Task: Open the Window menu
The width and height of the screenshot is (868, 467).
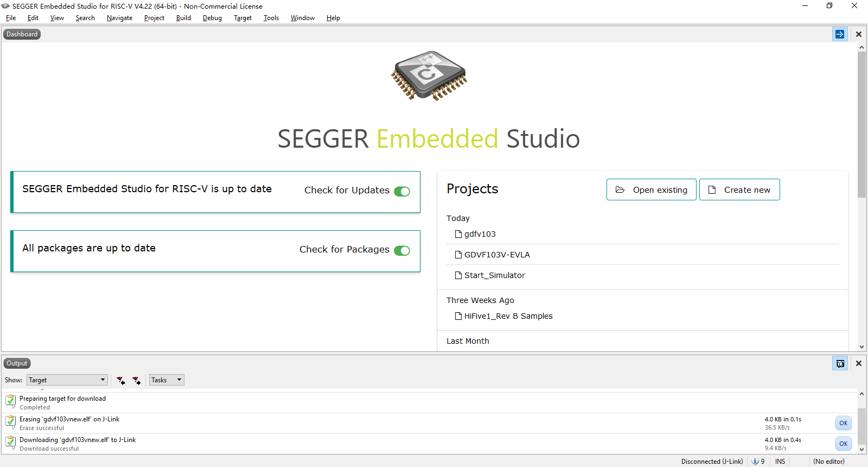Action: click(x=302, y=18)
